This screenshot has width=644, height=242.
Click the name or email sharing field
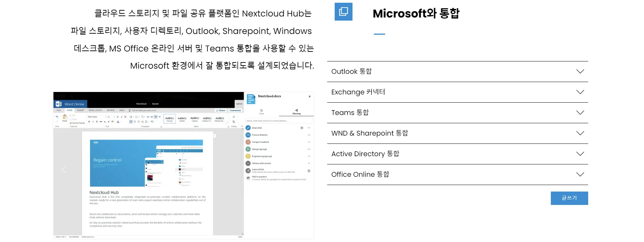coord(279,121)
